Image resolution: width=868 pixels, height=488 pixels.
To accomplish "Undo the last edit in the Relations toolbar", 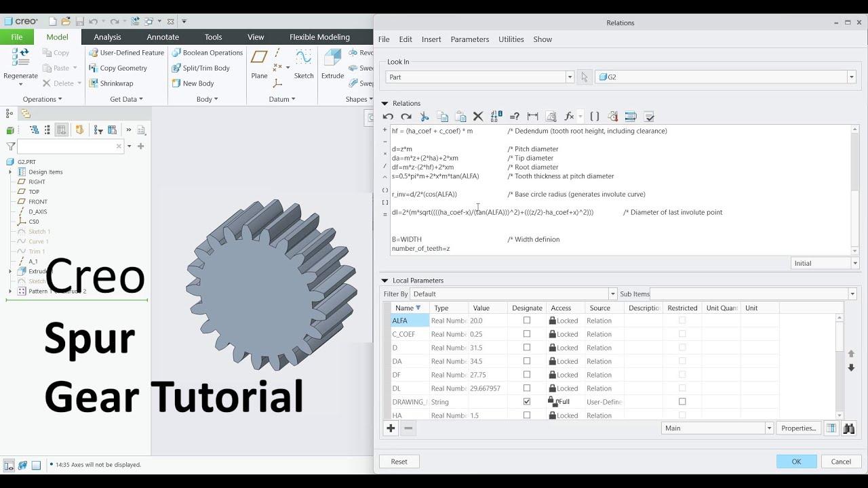I will [388, 117].
